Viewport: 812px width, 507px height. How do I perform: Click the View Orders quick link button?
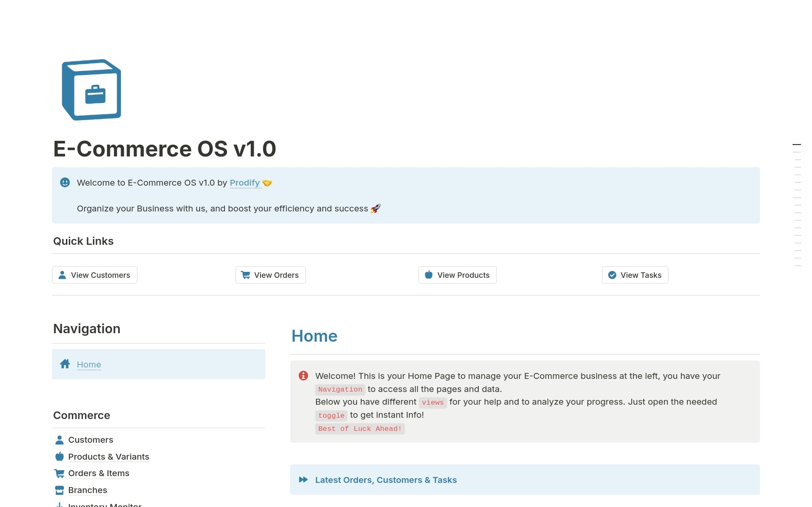[x=270, y=275]
